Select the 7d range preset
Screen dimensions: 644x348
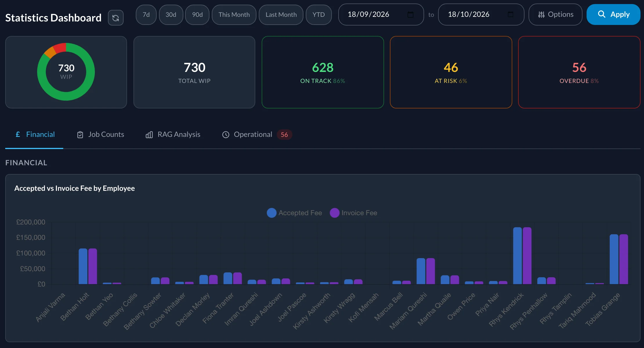click(146, 14)
